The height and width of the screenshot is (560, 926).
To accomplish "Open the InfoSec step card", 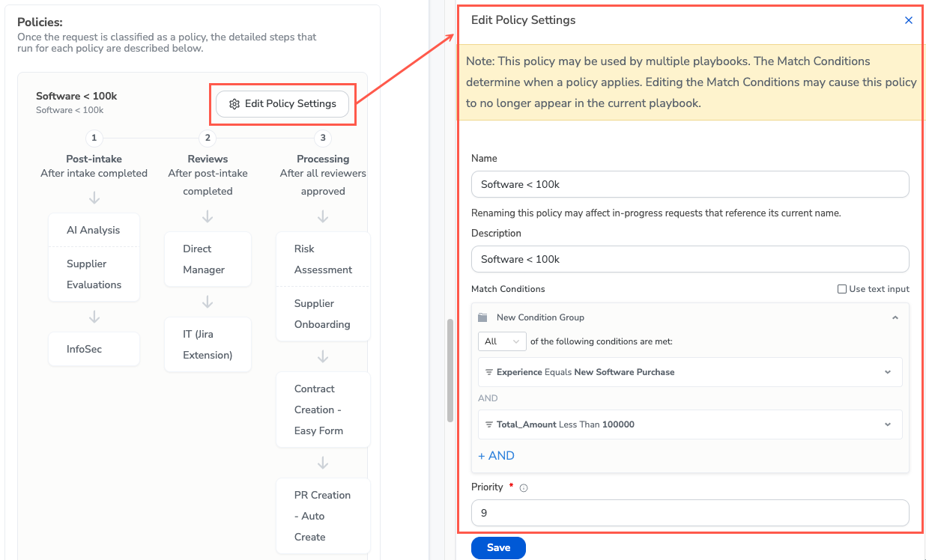I will click(x=94, y=349).
